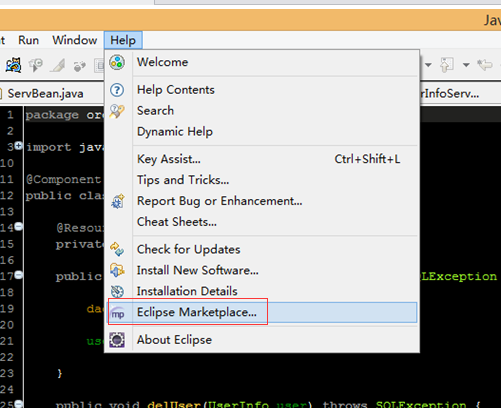This screenshot has height=408, width=501.
Task: Click the up-arrow annotation toolbar icon
Action: click(x=447, y=65)
